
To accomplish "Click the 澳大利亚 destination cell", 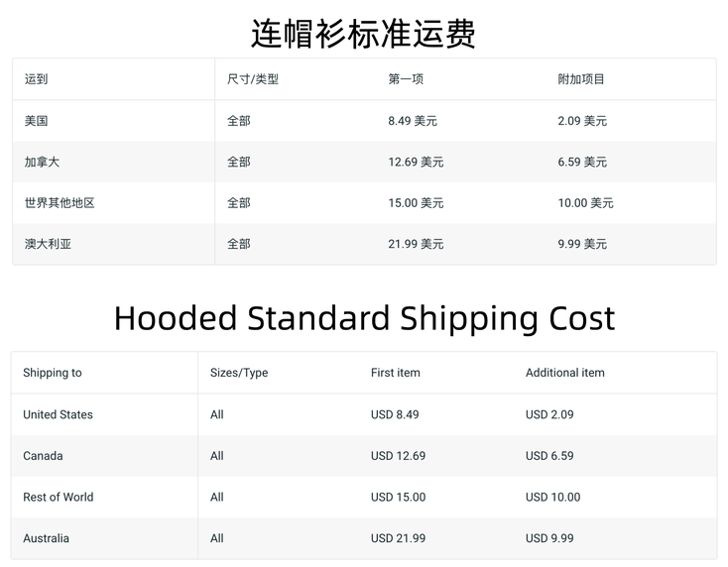I will (49, 244).
